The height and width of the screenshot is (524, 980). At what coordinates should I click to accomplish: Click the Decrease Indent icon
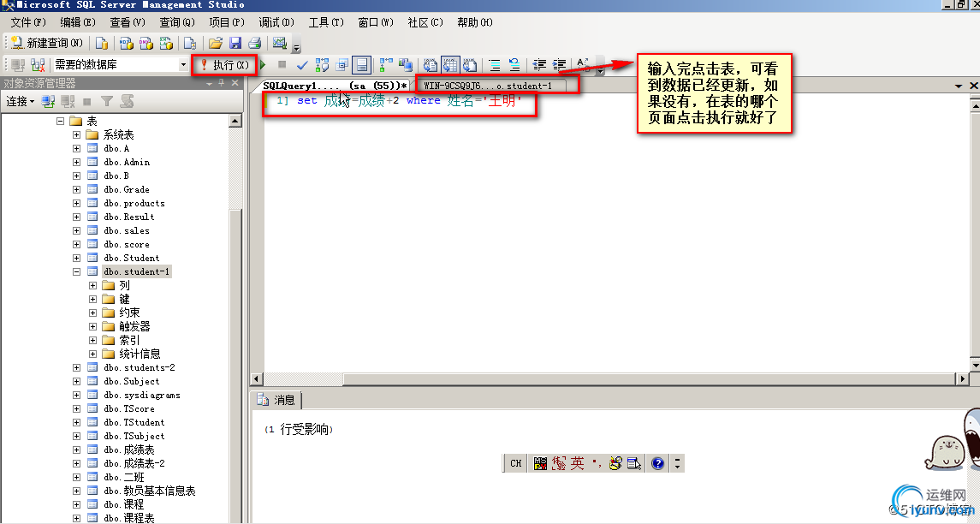pyautogui.click(x=538, y=64)
